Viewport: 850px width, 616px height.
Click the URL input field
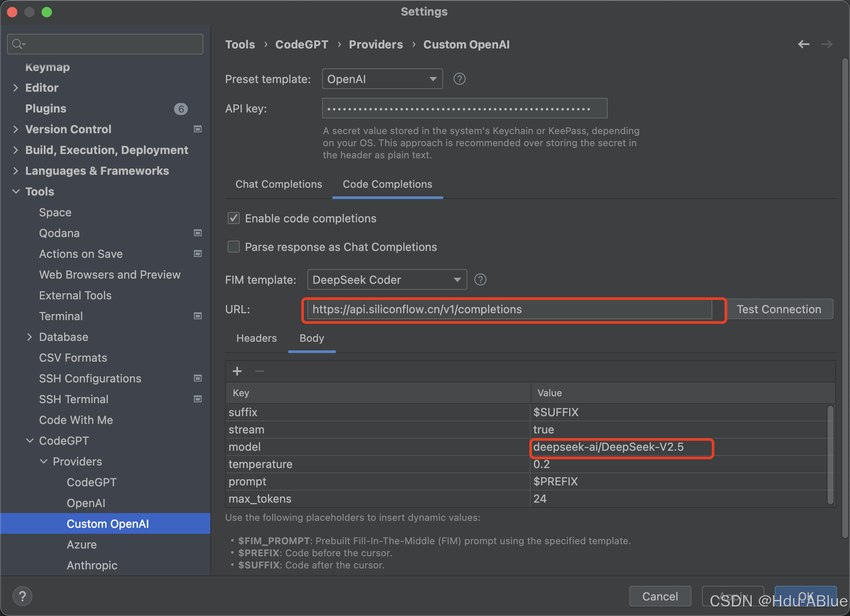(509, 309)
